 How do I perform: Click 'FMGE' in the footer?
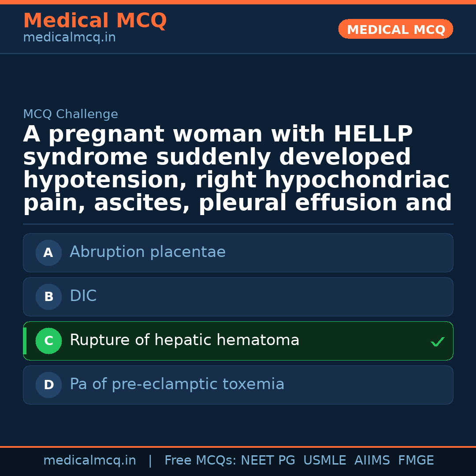point(416,461)
